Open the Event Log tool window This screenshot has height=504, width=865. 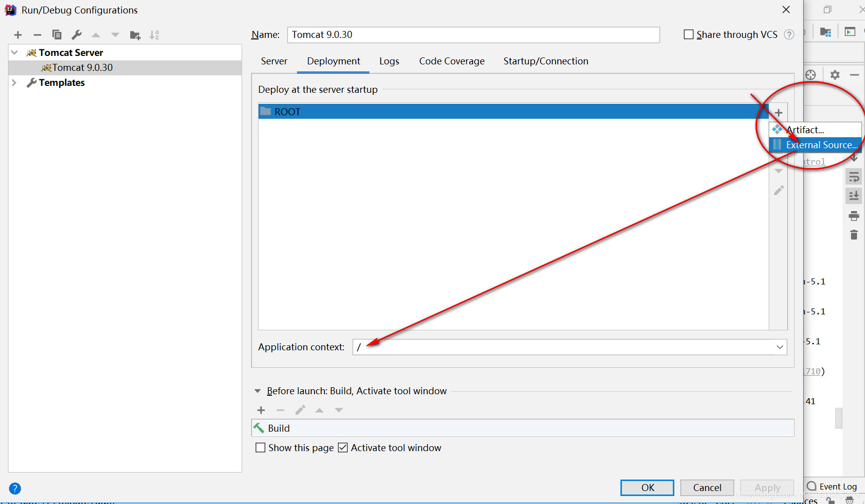pos(832,487)
